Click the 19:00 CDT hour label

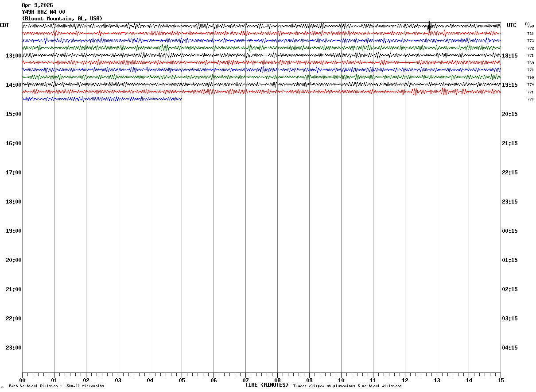point(14,231)
